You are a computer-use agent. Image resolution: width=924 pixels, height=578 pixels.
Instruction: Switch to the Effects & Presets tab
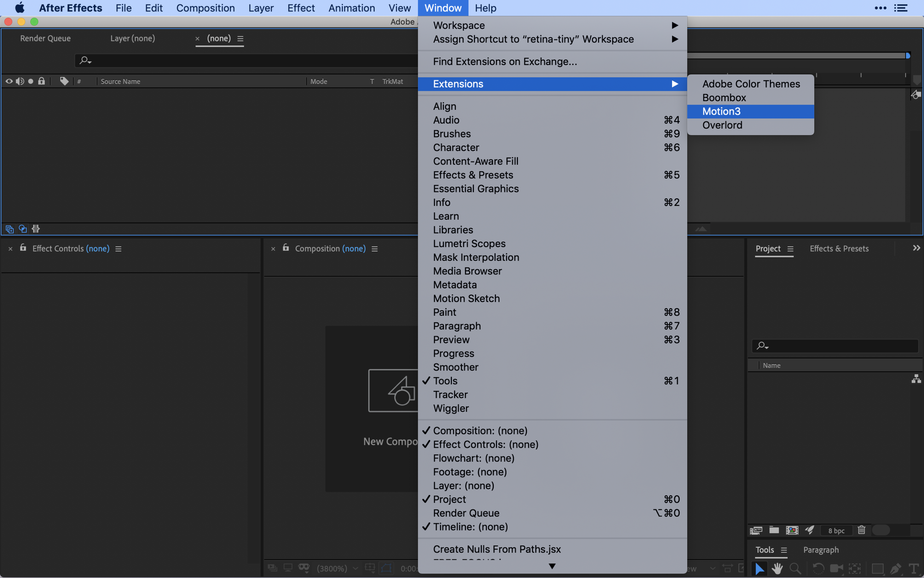(839, 249)
